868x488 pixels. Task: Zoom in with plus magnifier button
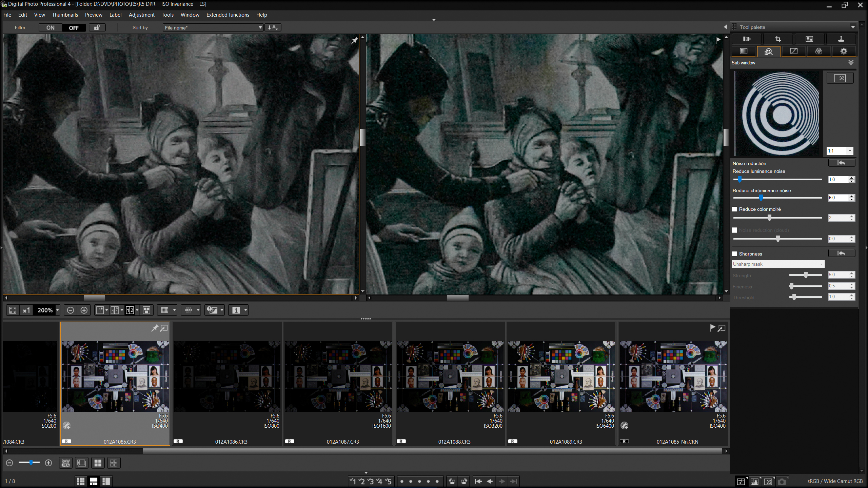click(x=84, y=310)
